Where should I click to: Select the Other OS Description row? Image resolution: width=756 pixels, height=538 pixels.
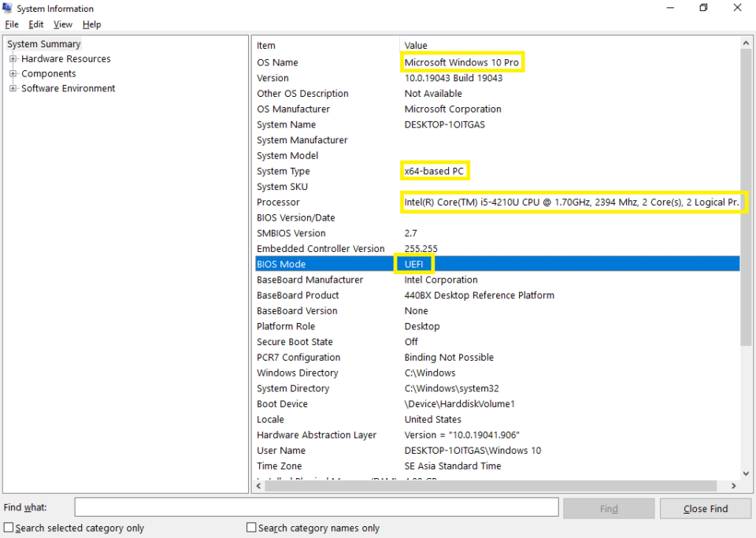click(x=497, y=94)
